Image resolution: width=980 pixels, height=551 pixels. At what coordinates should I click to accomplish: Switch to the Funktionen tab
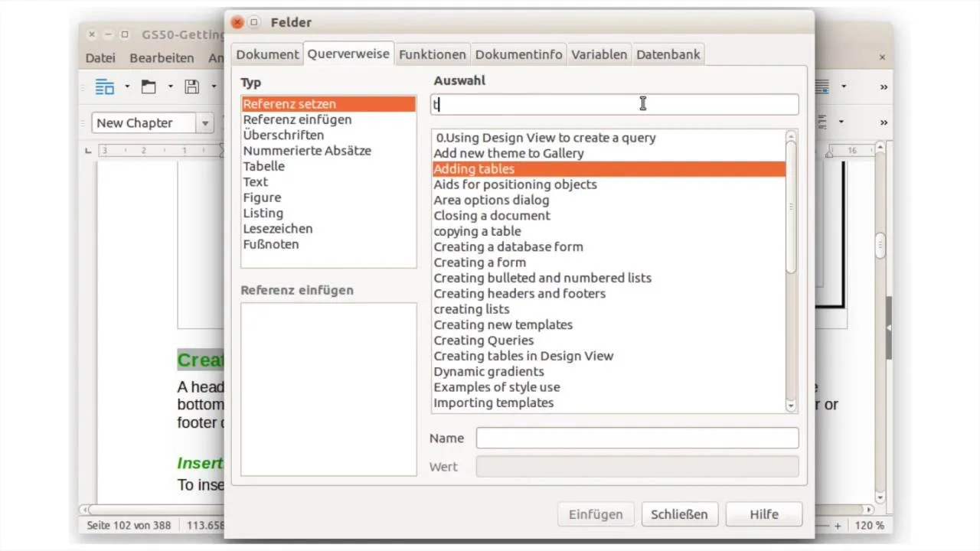432,54
